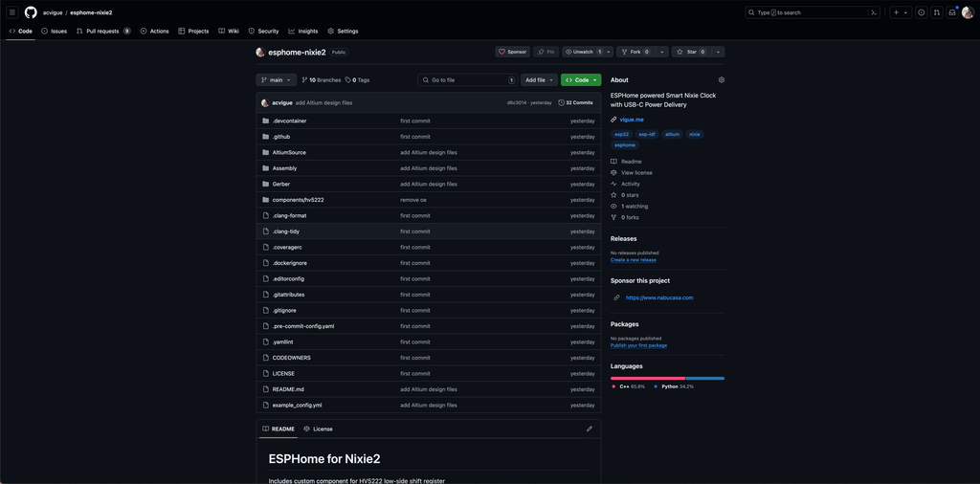Click the gear icon beside About
The width and height of the screenshot is (980, 484).
click(x=722, y=80)
